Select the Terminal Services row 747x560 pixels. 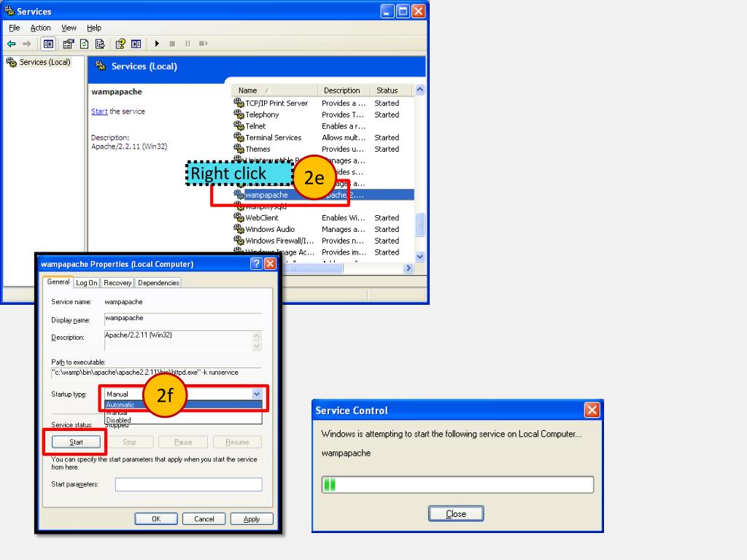[323, 137]
